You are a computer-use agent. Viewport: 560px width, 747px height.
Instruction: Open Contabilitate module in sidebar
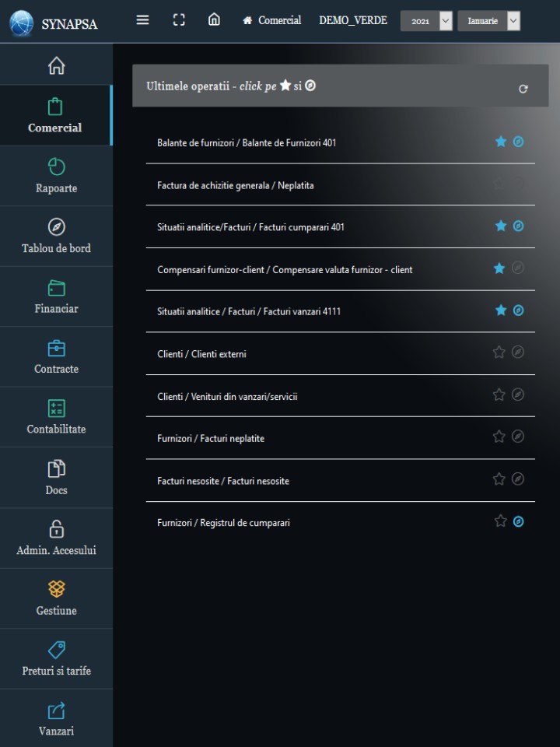click(x=56, y=417)
